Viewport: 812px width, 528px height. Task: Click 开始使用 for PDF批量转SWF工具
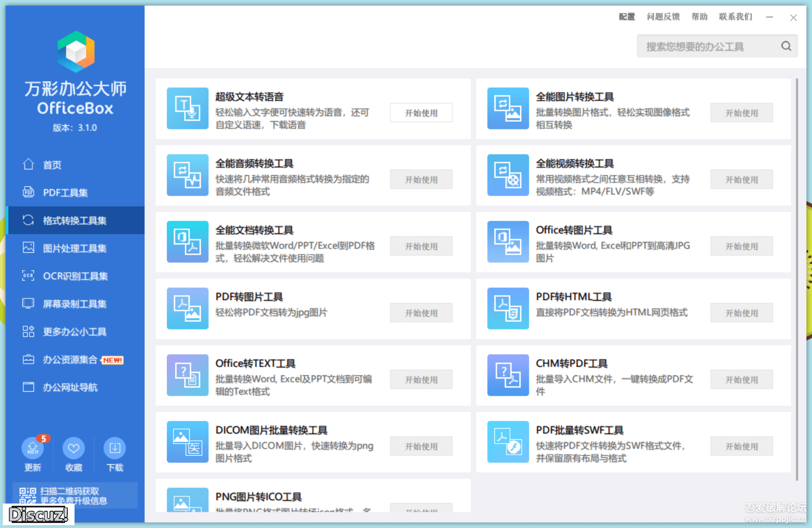[x=741, y=446]
